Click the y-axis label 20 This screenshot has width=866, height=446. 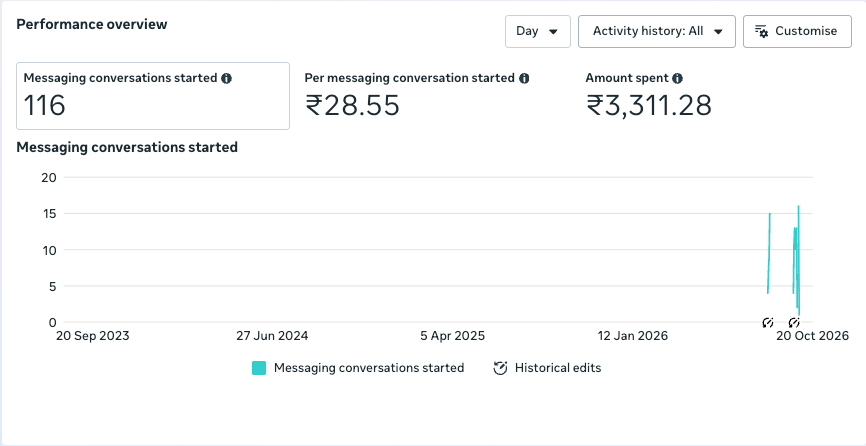(49, 177)
